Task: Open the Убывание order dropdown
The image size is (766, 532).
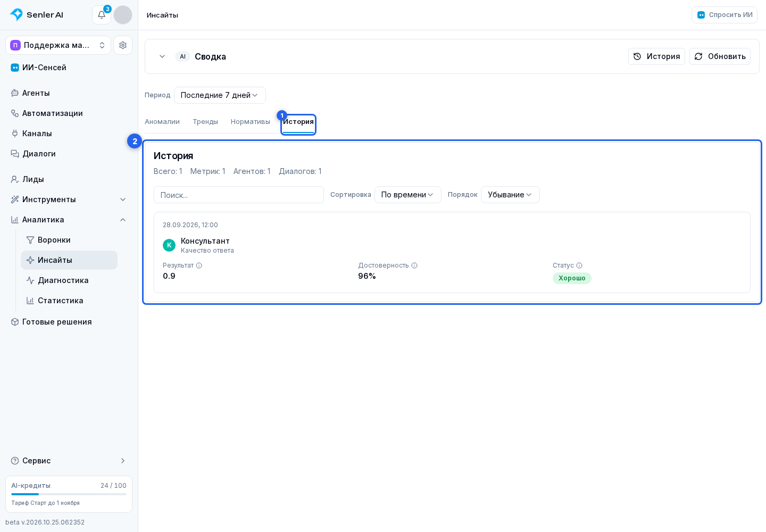Action: click(x=510, y=195)
